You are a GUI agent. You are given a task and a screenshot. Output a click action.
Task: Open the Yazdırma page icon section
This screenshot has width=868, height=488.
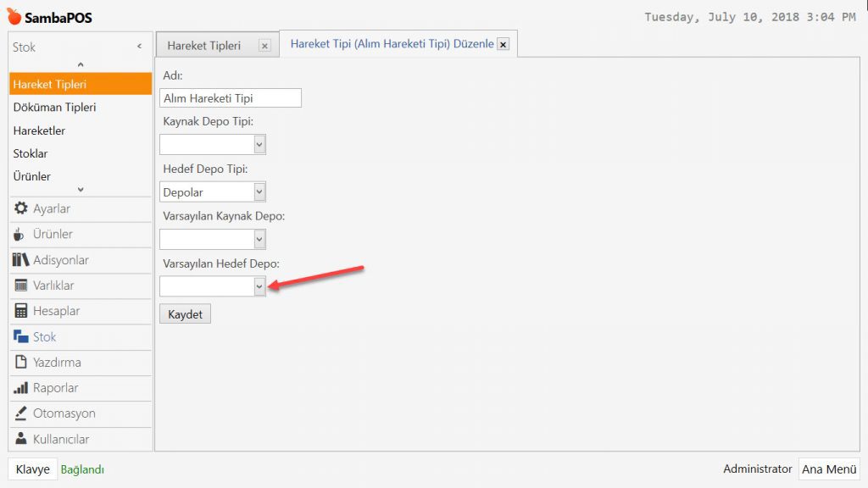click(x=56, y=363)
